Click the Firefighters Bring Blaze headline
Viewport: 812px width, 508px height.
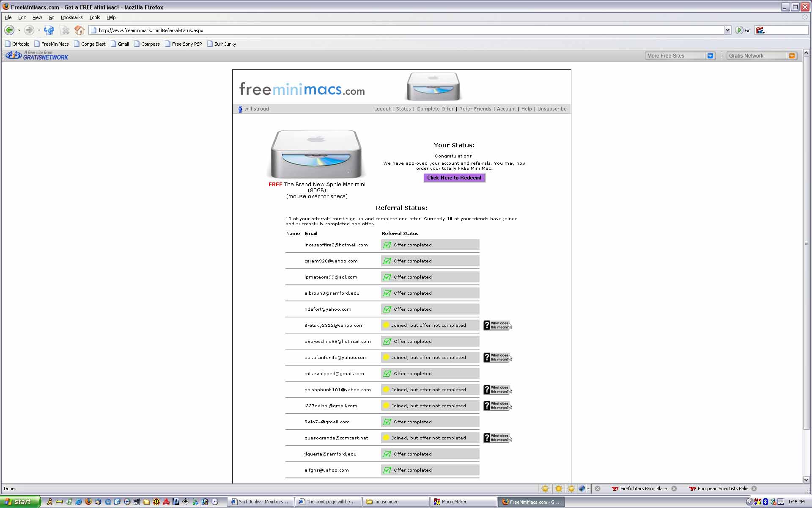[x=643, y=489]
